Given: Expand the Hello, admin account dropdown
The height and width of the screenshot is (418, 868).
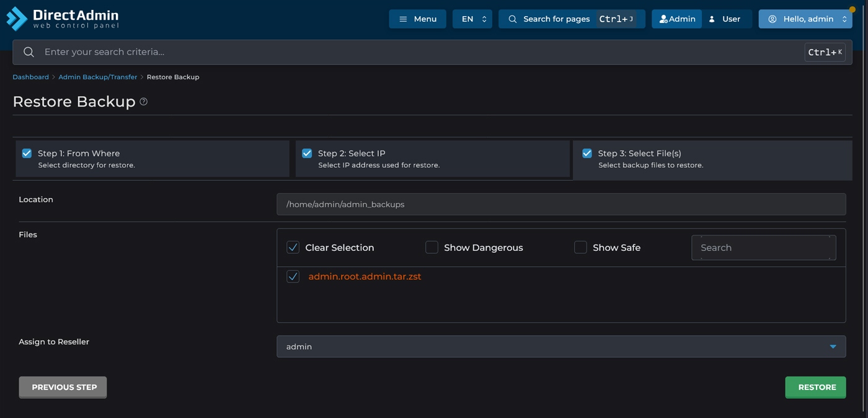Looking at the screenshot, I should (x=805, y=19).
